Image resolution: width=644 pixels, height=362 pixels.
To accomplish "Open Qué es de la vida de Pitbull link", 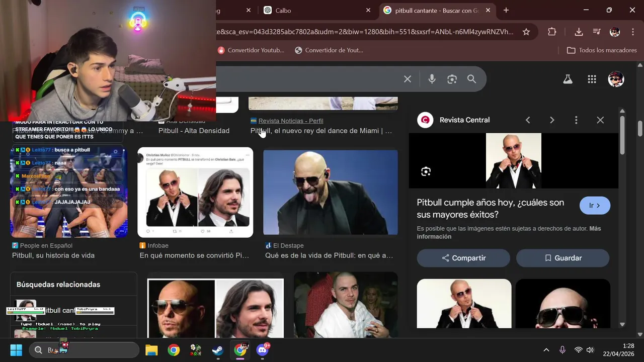I will pyautogui.click(x=329, y=255).
